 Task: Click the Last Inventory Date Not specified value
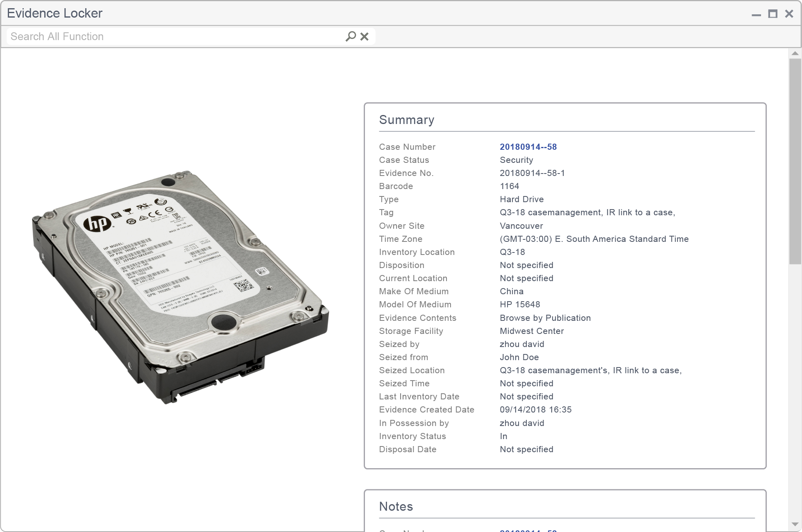click(526, 397)
